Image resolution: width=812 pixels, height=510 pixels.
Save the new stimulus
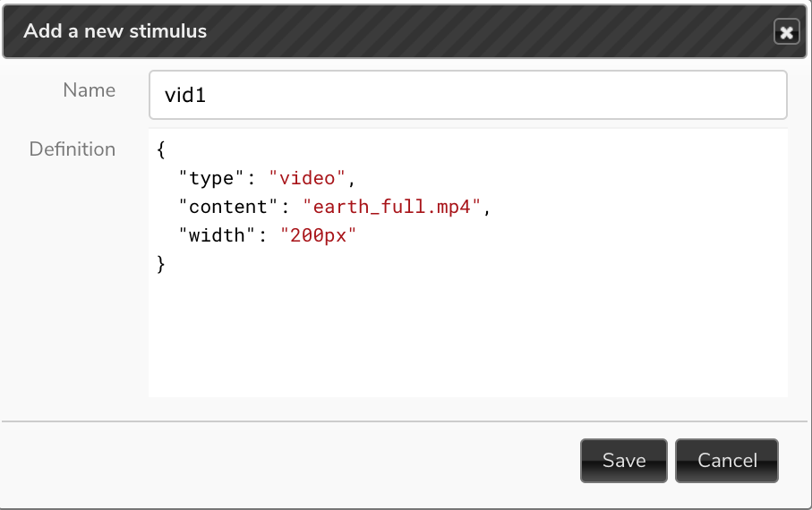[x=623, y=460]
